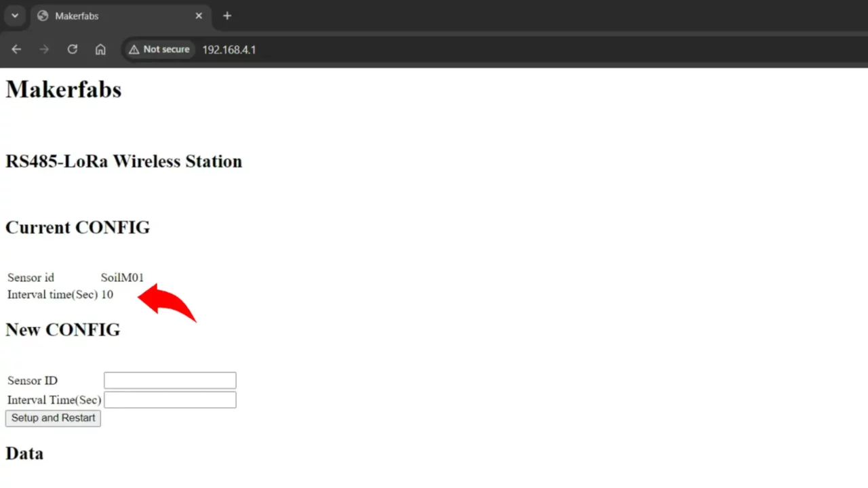Click the RS485-LoRa Wireless Station heading

pyautogui.click(x=124, y=161)
